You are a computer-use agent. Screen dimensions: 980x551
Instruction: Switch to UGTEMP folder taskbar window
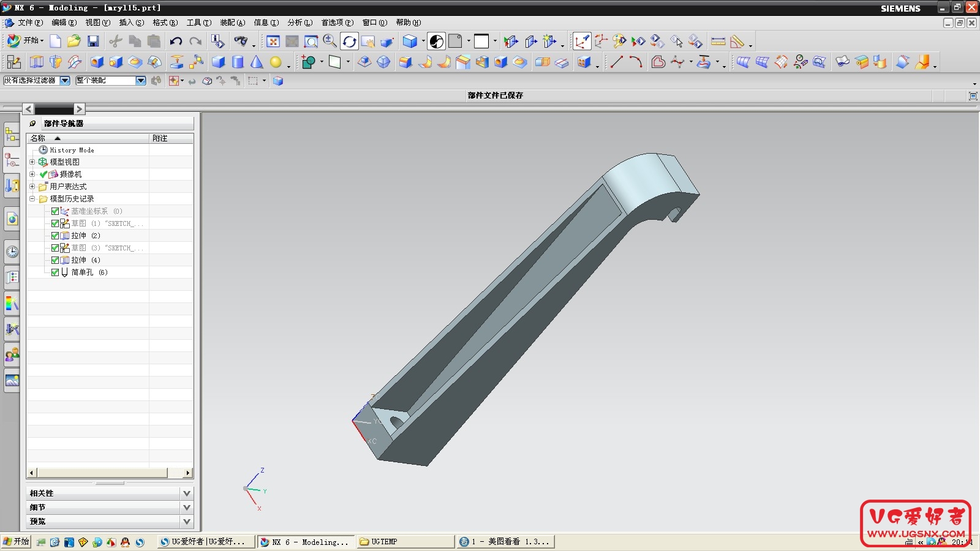pos(405,542)
